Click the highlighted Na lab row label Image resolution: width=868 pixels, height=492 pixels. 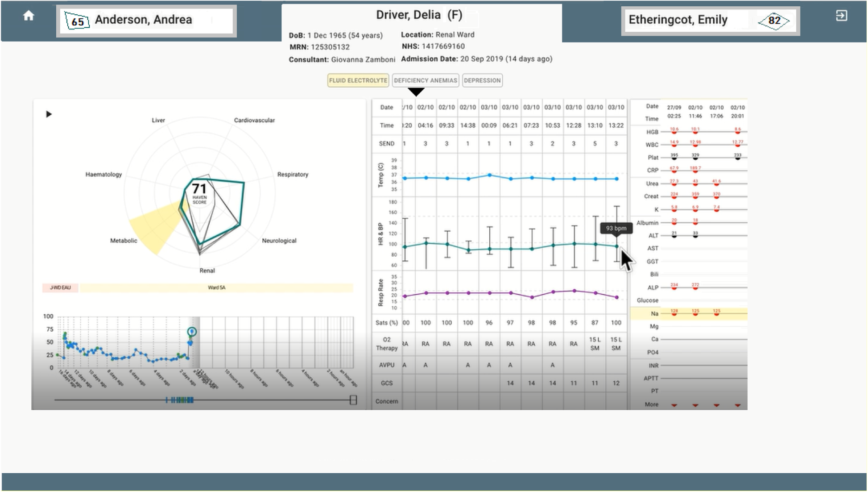(654, 314)
